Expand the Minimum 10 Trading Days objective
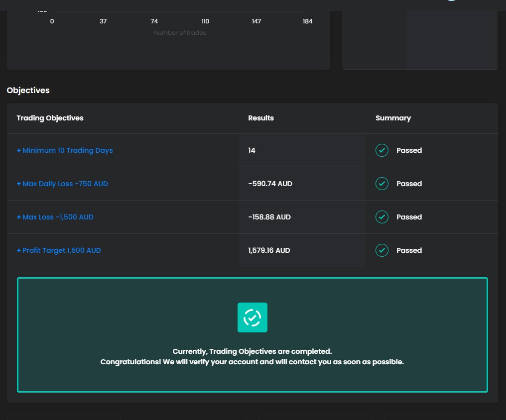 (65, 150)
